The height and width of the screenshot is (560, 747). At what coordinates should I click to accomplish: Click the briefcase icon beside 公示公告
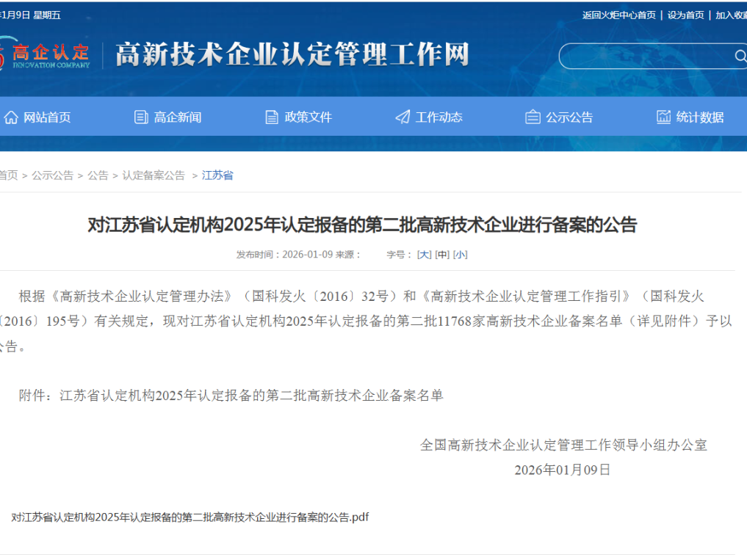[x=533, y=117]
